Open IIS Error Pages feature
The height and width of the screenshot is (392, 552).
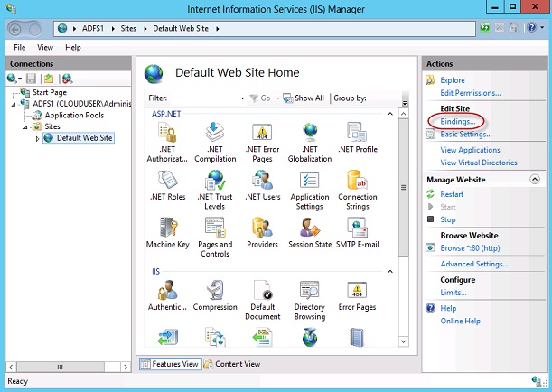click(x=358, y=295)
